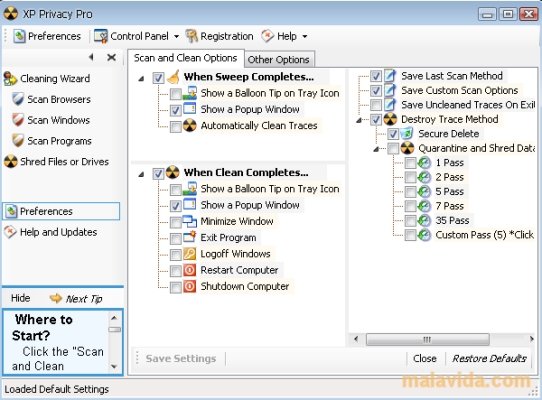Viewport: 542px width, 400px height.
Task: Click the tip panel scroll up arrow
Action: (114, 318)
